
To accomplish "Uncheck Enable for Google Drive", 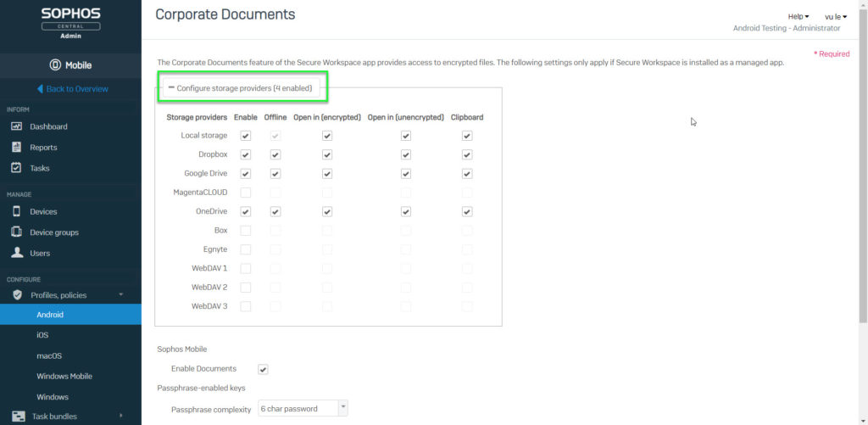I will pos(246,174).
